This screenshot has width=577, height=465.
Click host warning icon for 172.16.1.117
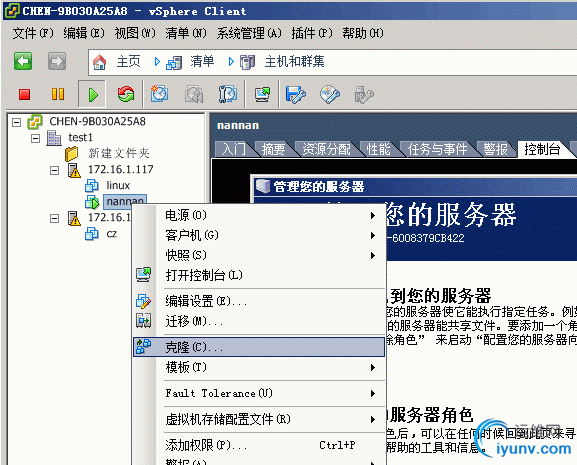coord(74,170)
